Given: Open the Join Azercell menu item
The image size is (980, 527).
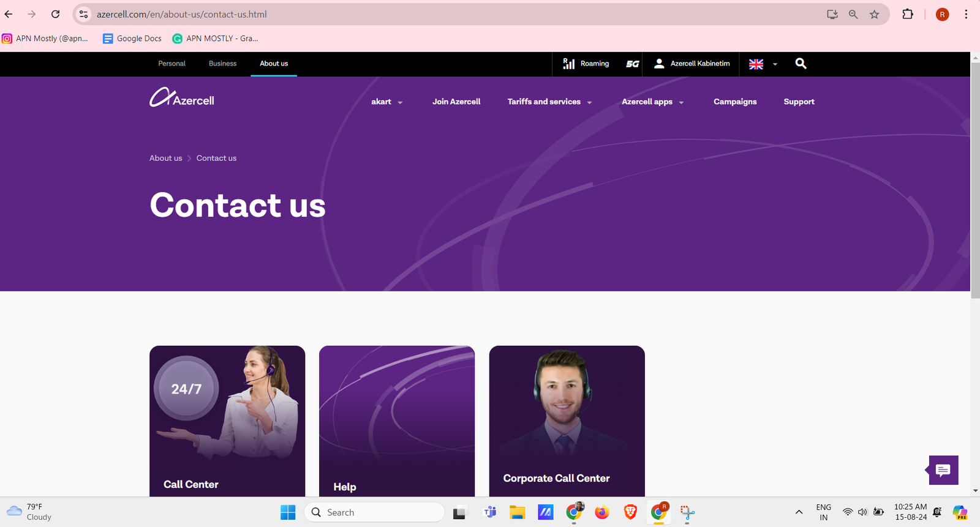Looking at the screenshot, I should click(x=456, y=102).
